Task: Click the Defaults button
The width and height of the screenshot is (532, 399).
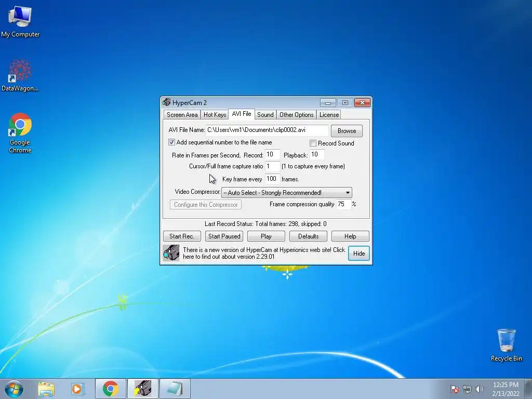Action: tap(309, 236)
